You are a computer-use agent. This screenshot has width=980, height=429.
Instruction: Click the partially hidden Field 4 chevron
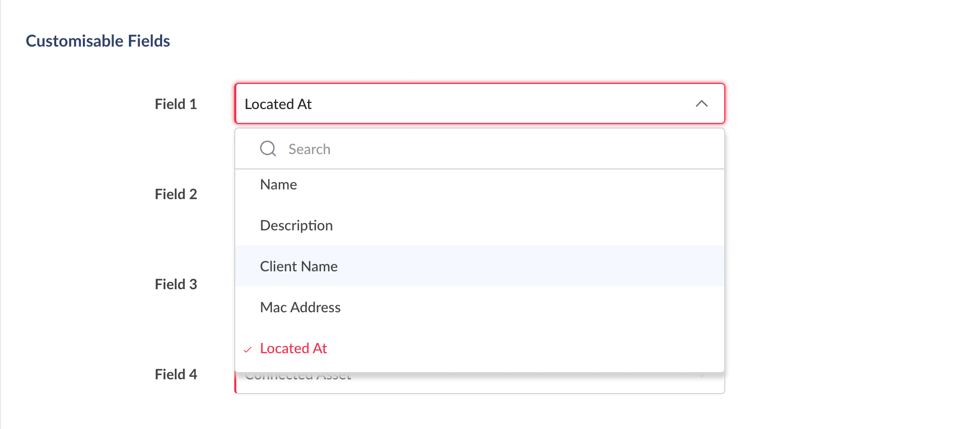(x=702, y=377)
